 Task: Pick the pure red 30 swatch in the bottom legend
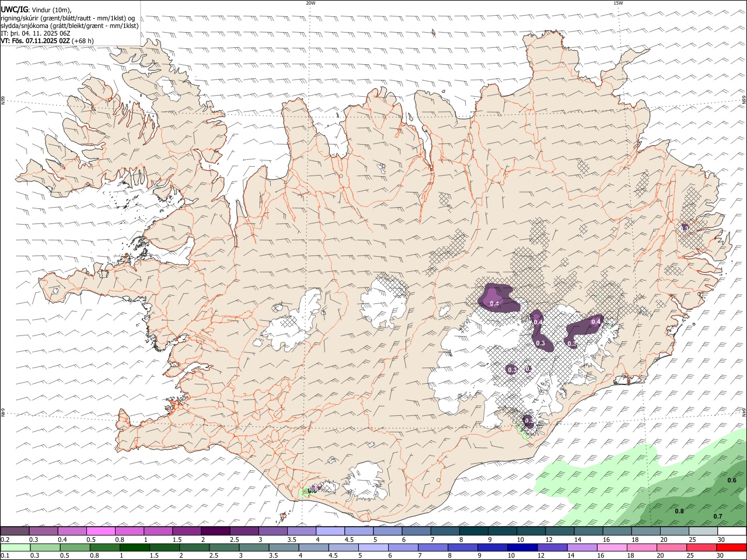(732, 547)
